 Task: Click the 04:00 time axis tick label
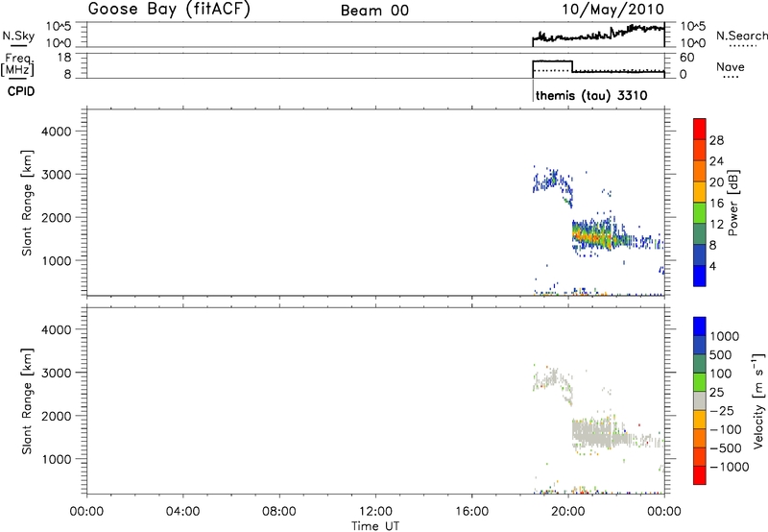coord(182,512)
